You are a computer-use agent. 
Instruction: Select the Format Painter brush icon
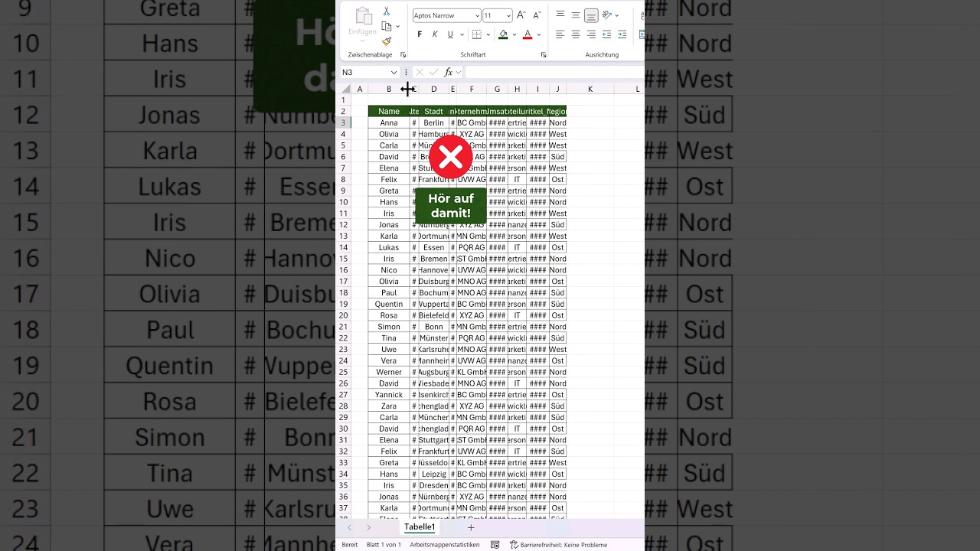[386, 41]
